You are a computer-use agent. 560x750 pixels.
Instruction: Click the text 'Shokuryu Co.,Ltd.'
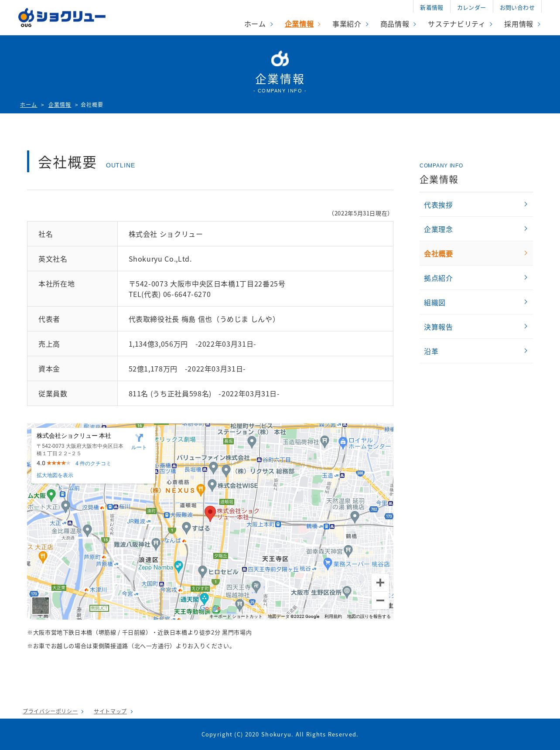[160, 259]
